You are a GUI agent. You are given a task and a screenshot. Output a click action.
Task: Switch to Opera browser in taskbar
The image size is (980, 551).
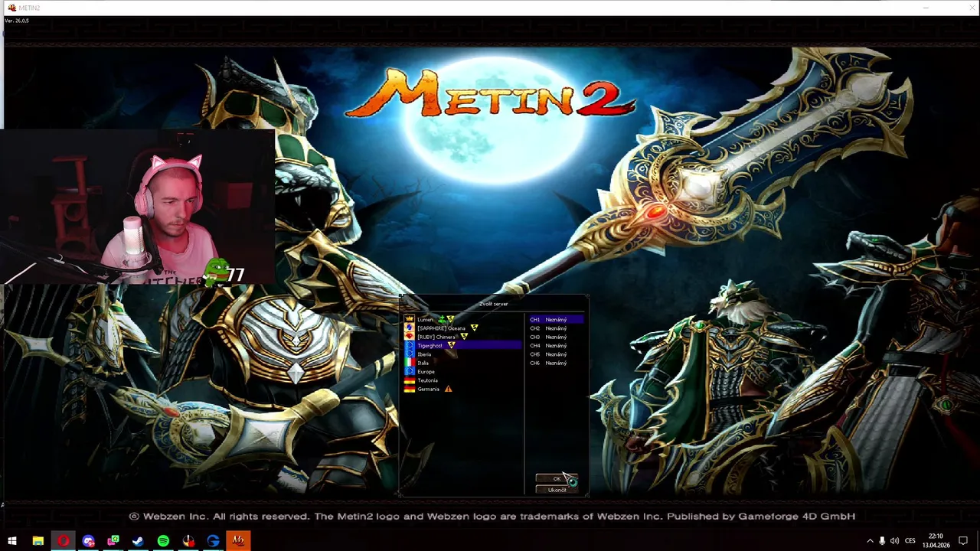64,541
